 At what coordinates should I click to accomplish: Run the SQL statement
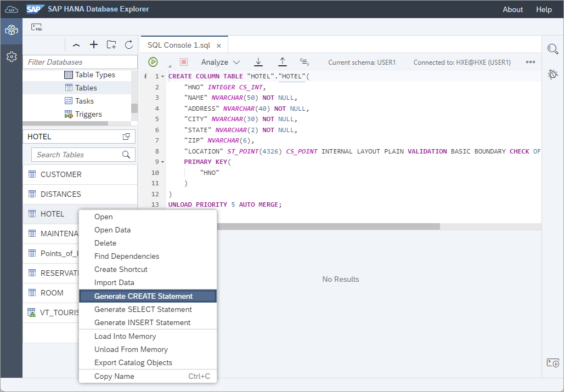[153, 62]
